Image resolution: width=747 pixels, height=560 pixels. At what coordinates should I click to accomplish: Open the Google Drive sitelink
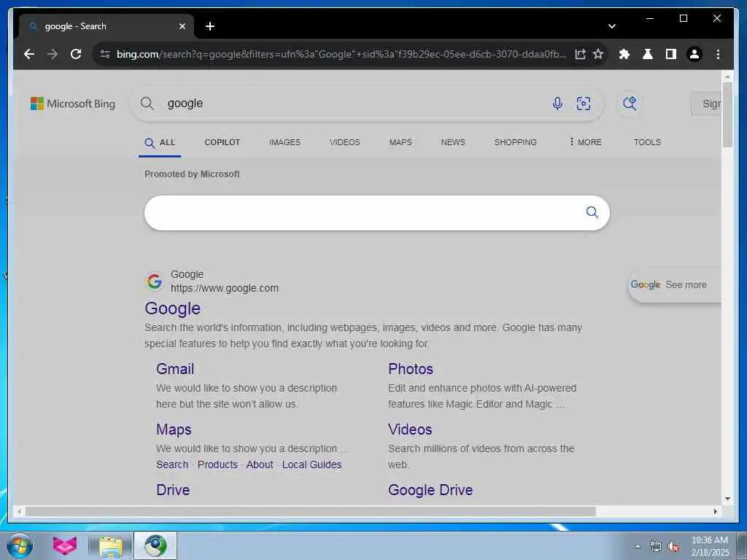[x=430, y=489]
